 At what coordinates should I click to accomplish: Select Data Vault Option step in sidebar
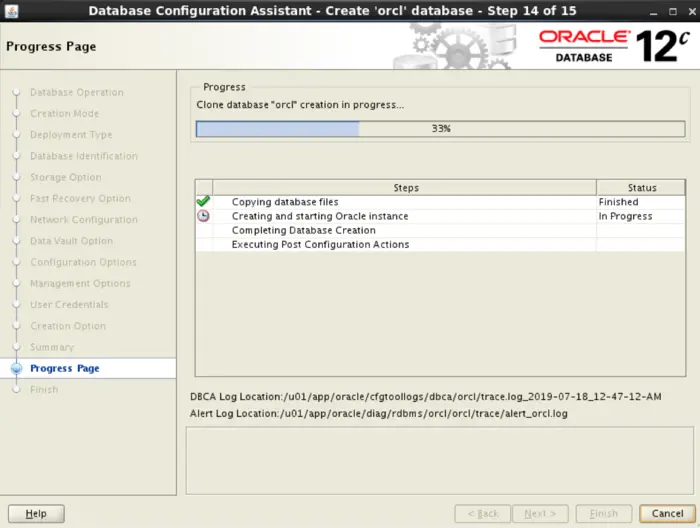[x=71, y=241]
